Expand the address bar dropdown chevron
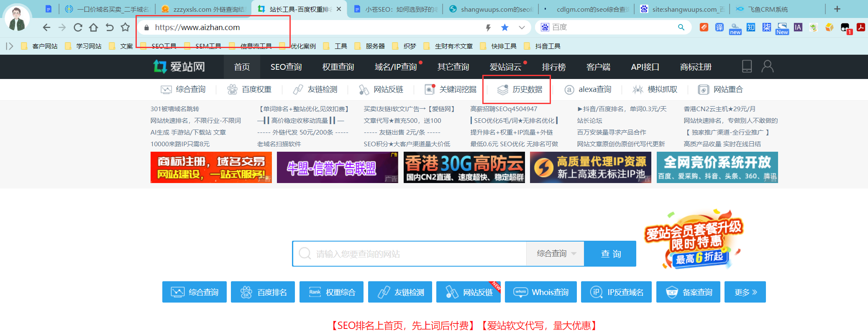 pyautogui.click(x=522, y=28)
